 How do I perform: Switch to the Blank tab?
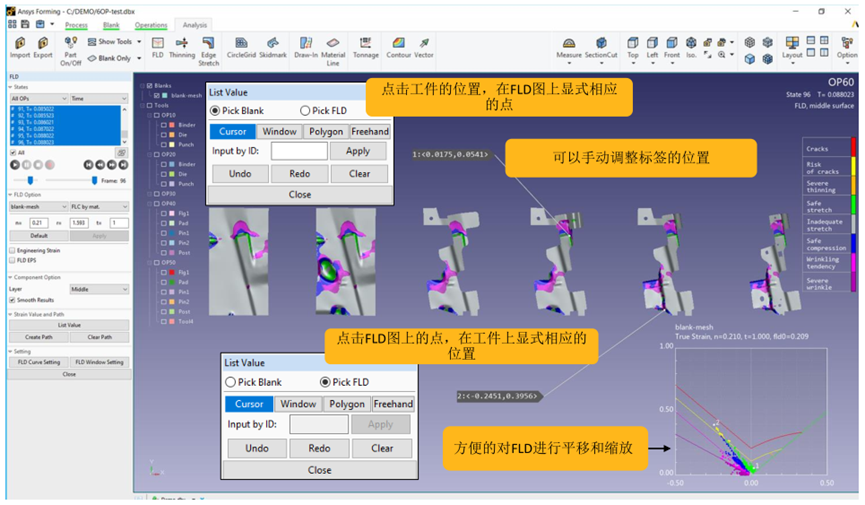tap(111, 25)
